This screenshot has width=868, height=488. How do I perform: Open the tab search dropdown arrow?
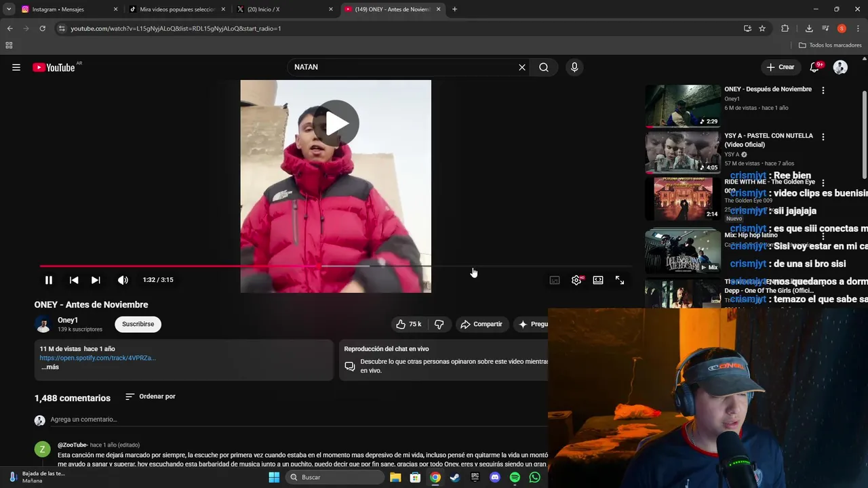9,9
